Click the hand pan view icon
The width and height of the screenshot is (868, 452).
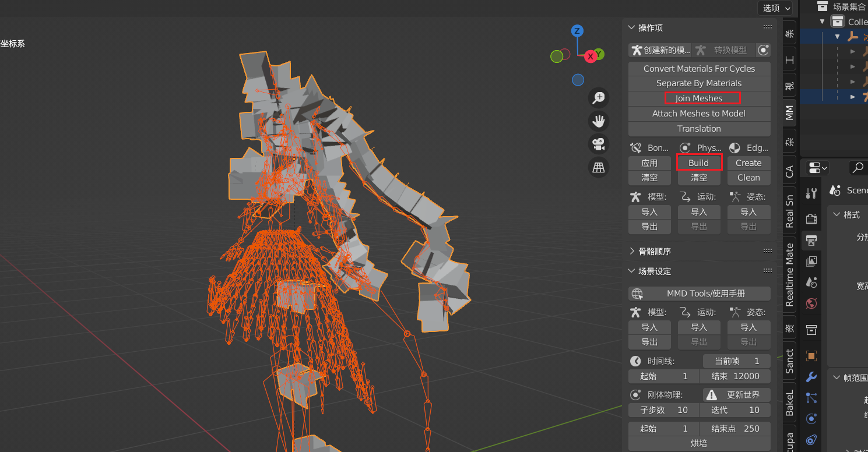coord(599,121)
